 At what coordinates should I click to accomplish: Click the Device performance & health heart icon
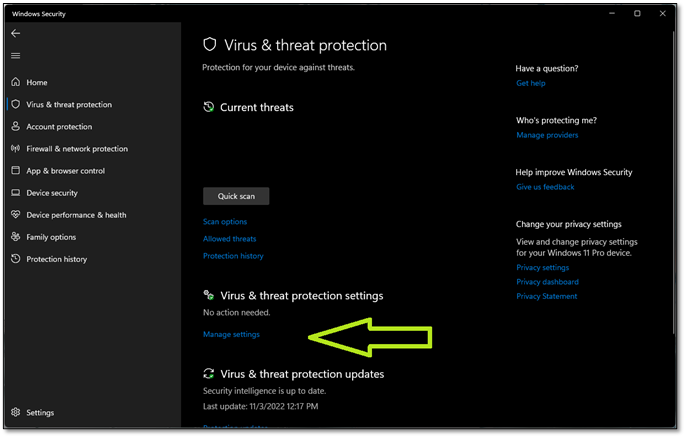16,215
